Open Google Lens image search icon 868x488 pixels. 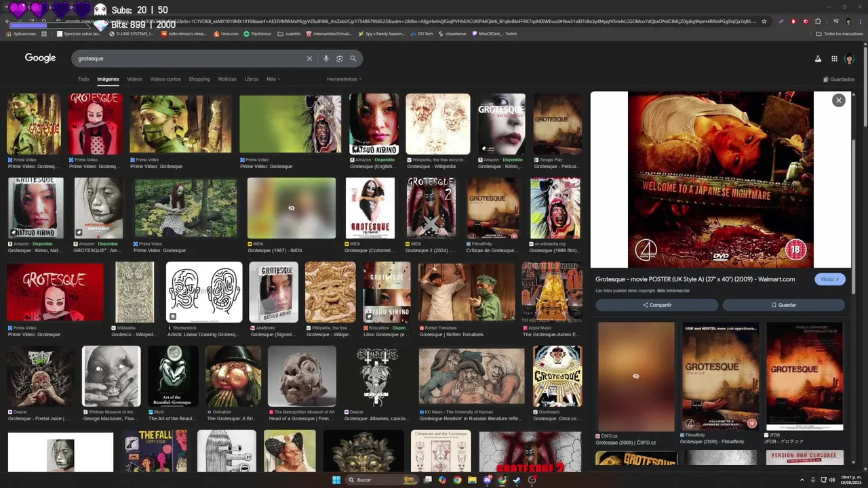pyautogui.click(x=340, y=58)
